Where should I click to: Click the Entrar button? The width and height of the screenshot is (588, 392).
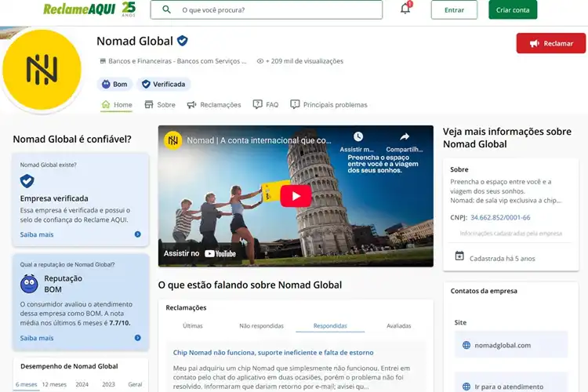point(454,9)
